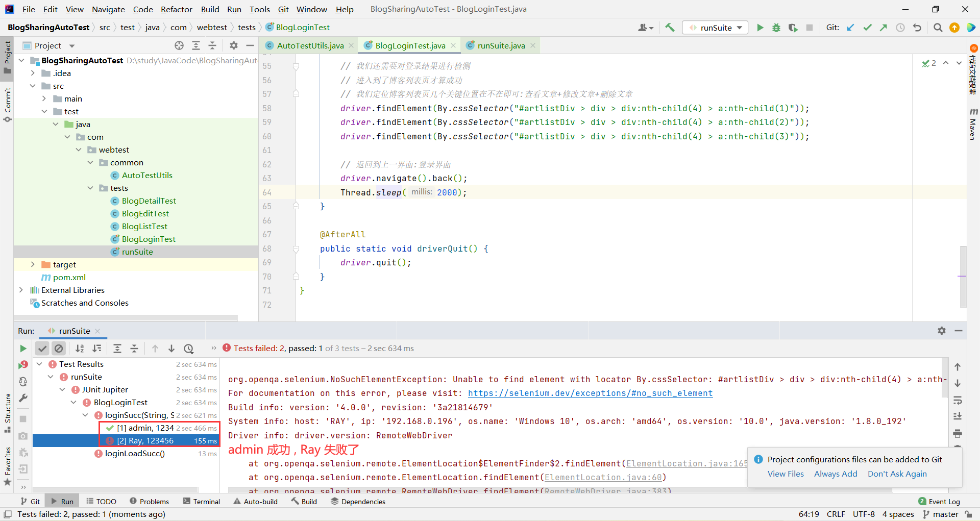
Task: Expand all test result nodes
Action: click(x=117, y=349)
